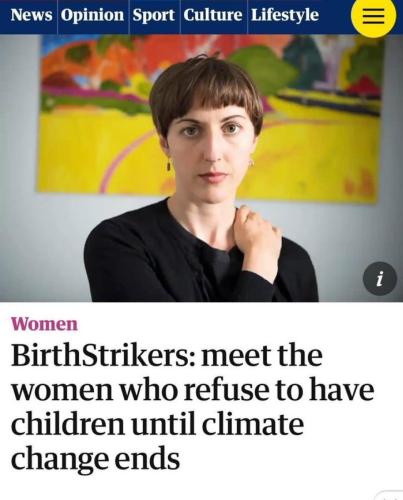
Task: Click 'women who refuse to have' headline line
Action: click(192, 390)
